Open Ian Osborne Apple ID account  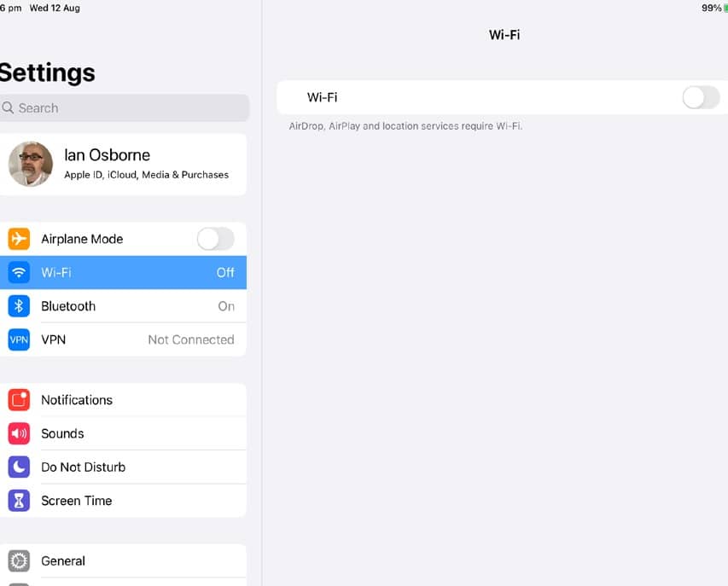[123, 165]
